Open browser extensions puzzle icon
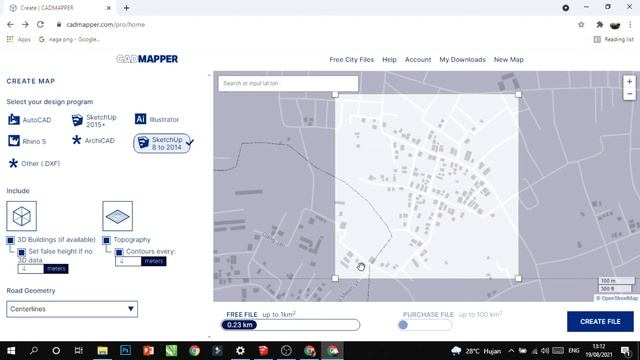Viewport: 640px width, 360px height. point(600,24)
